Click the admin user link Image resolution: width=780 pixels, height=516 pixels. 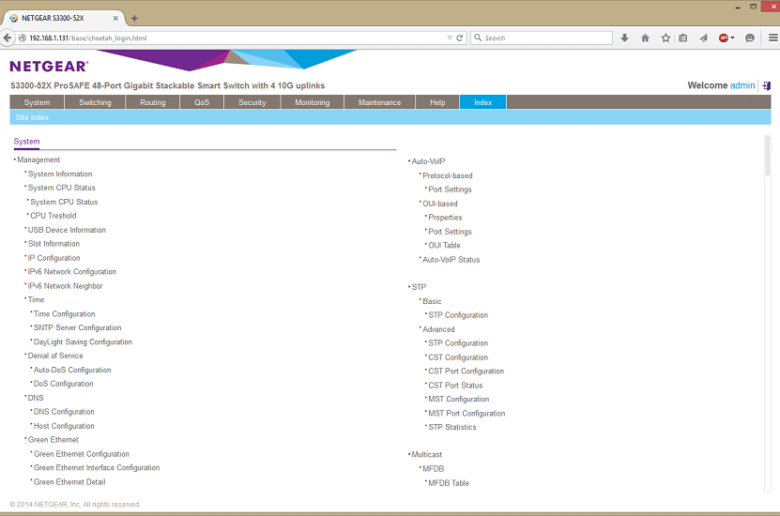click(742, 86)
